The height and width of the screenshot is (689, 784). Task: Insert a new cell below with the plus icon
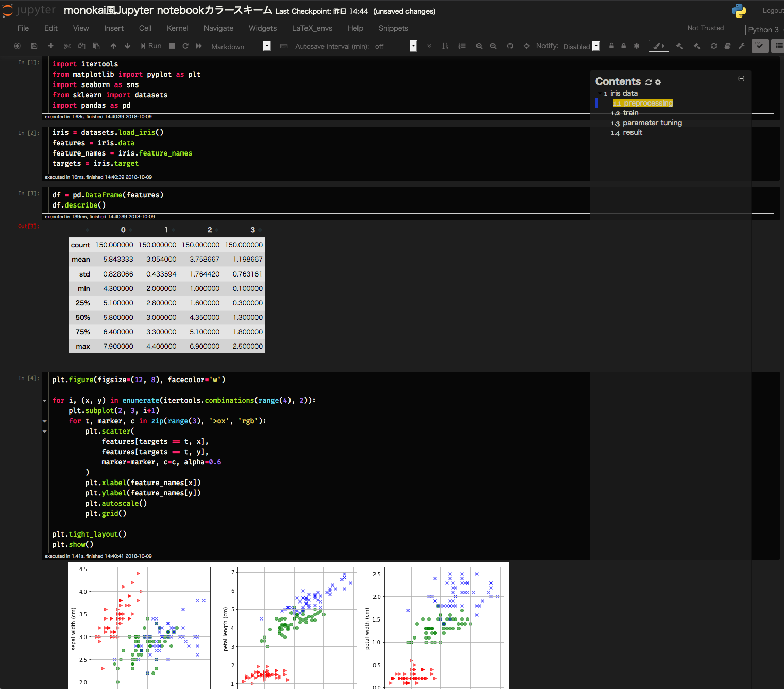pyautogui.click(x=50, y=46)
